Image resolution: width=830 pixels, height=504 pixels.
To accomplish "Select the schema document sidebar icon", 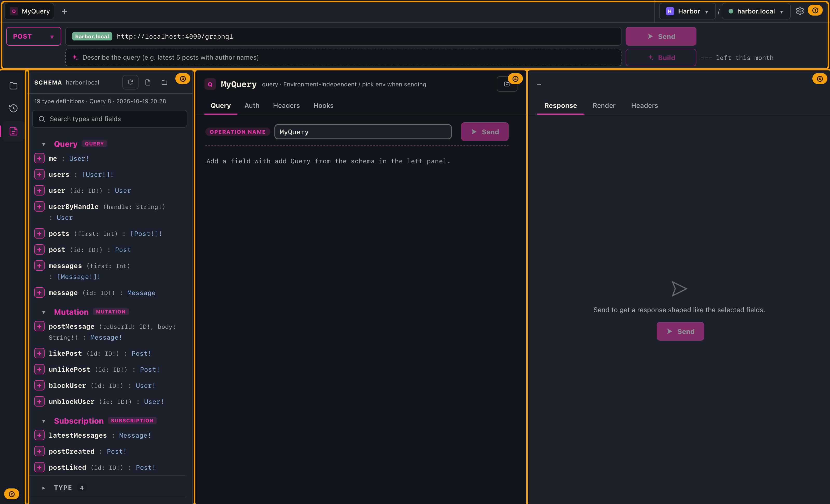I will pyautogui.click(x=13, y=131).
